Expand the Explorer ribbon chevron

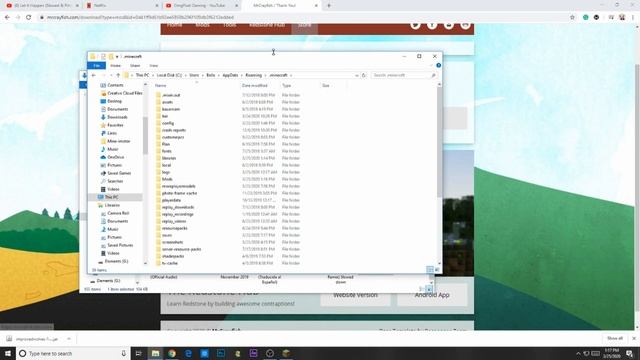click(x=431, y=65)
